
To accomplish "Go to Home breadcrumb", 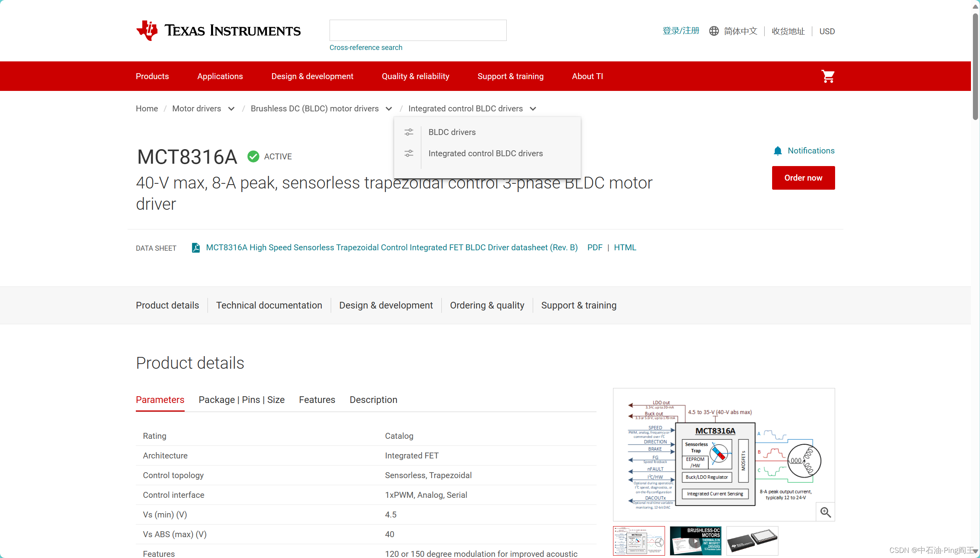I will (x=147, y=109).
